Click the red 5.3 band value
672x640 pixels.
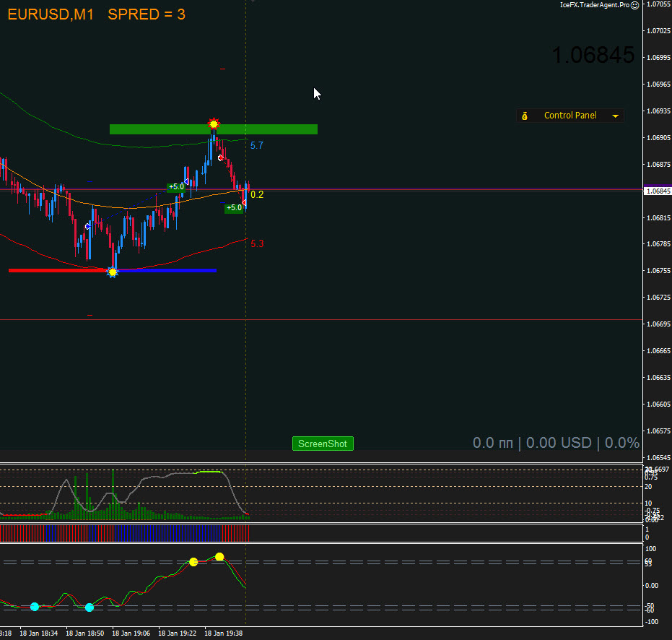[257, 243]
